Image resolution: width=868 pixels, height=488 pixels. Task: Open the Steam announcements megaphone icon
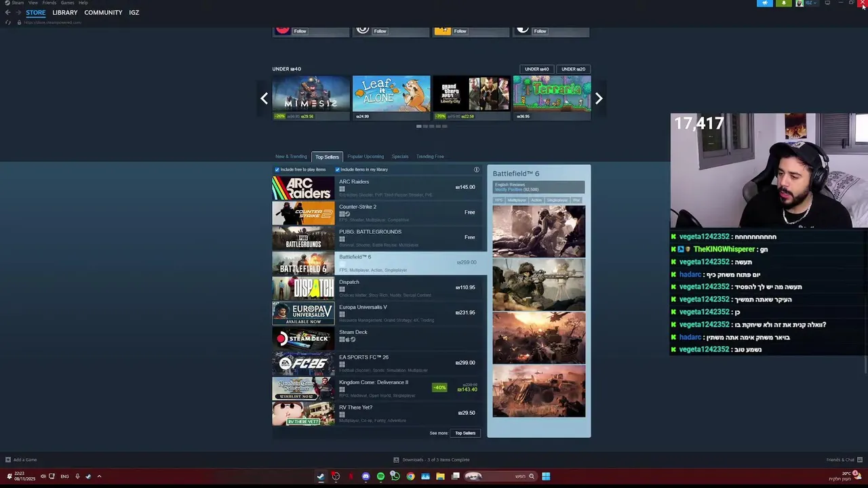point(765,3)
